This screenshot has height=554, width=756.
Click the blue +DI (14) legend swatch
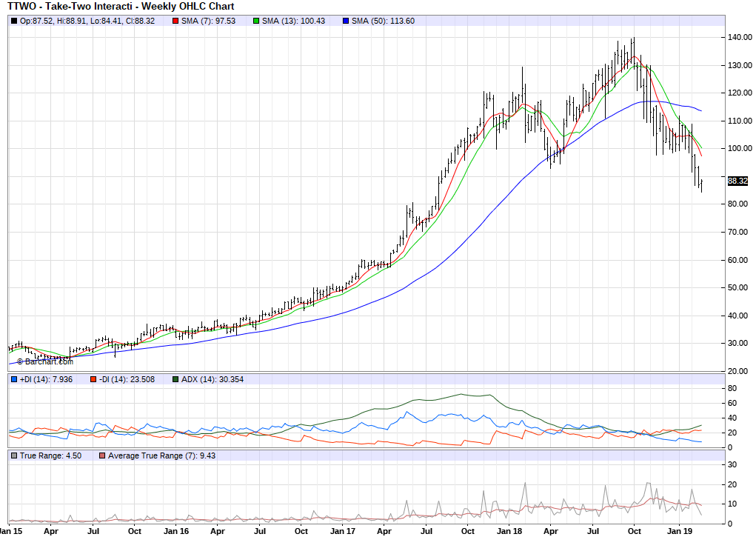14,379
